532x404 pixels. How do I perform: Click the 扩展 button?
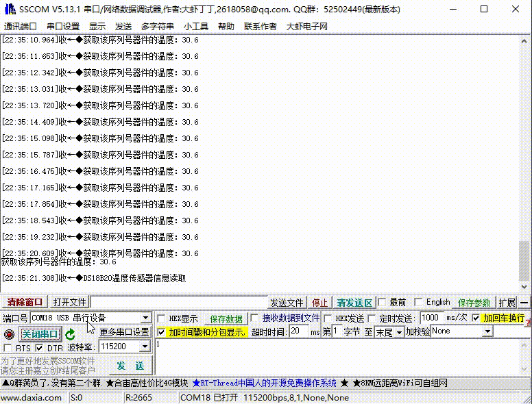click(x=507, y=303)
